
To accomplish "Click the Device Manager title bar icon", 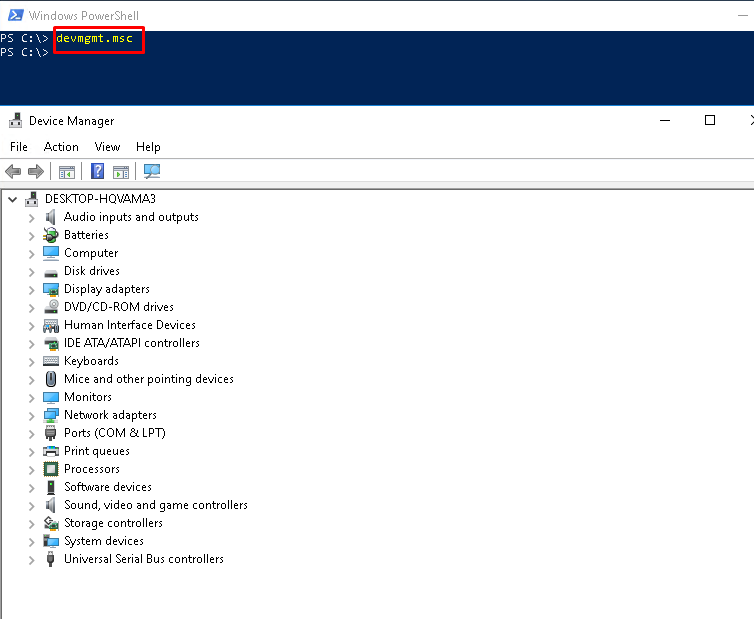I will click(15, 121).
